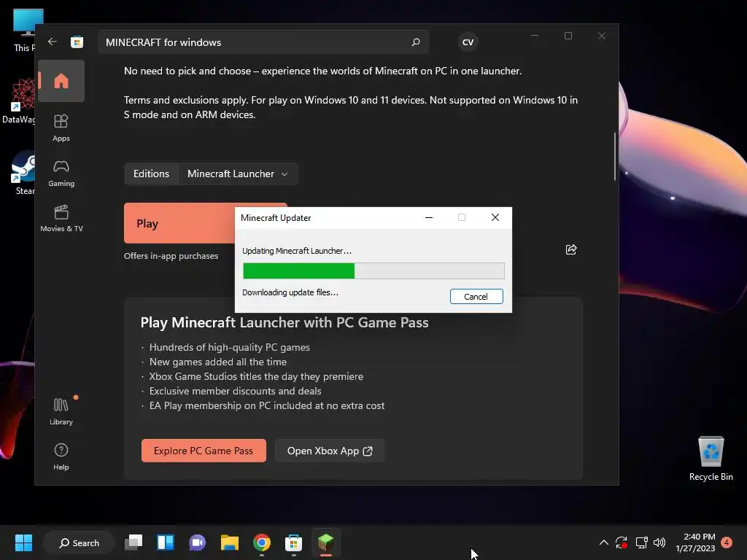This screenshot has width=747, height=560.
Task: Click the sync status tray icon
Action: pyautogui.click(x=622, y=542)
